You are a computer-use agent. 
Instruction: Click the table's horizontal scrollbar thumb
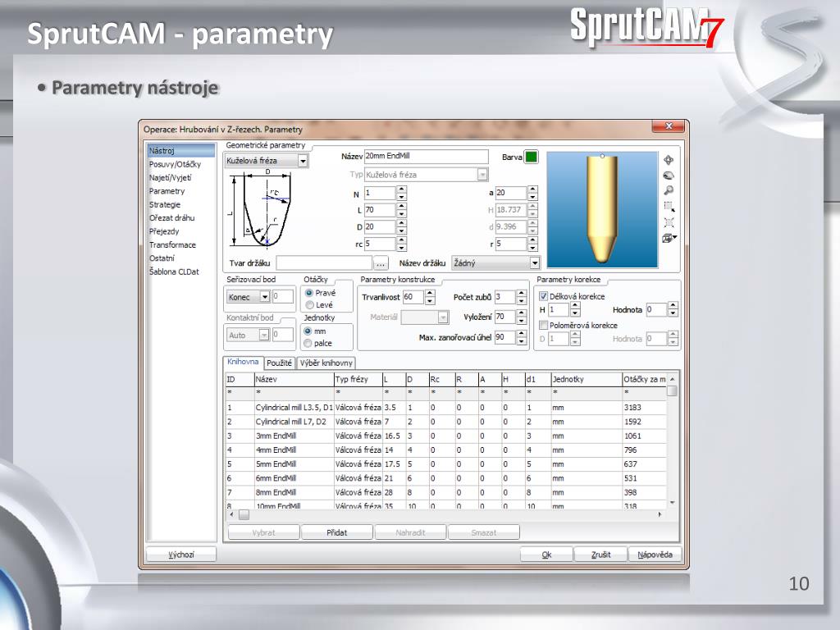[x=244, y=515]
